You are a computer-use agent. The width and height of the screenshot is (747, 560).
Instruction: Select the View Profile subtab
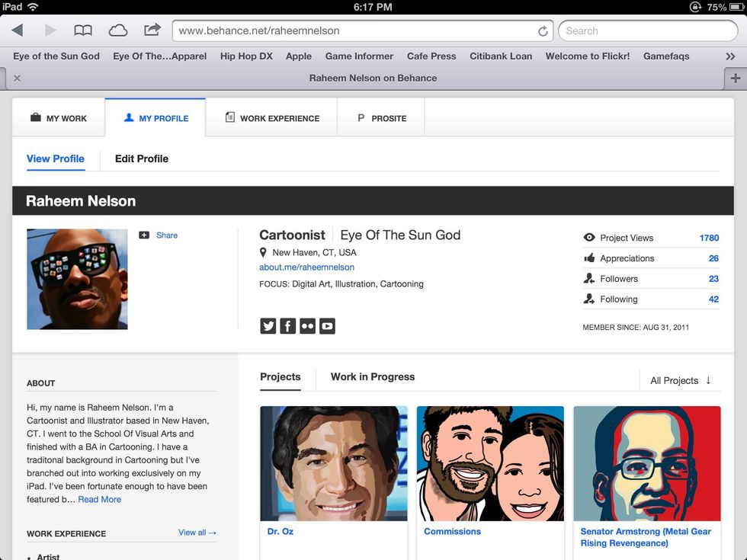[x=55, y=159]
